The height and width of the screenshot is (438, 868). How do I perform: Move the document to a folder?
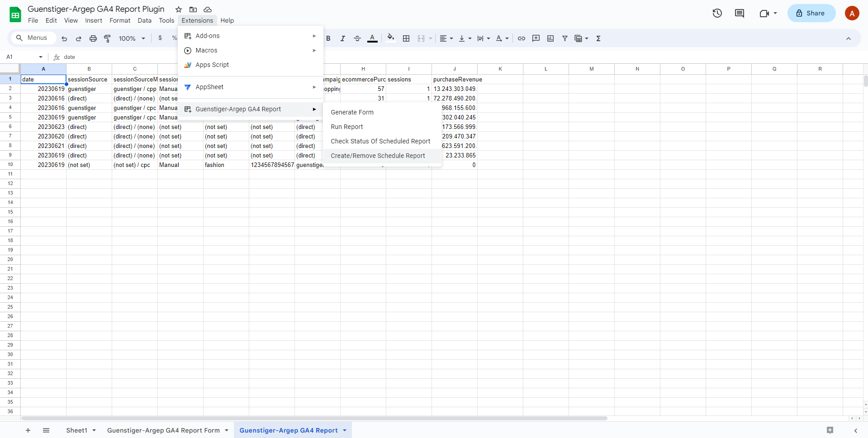coord(193,10)
